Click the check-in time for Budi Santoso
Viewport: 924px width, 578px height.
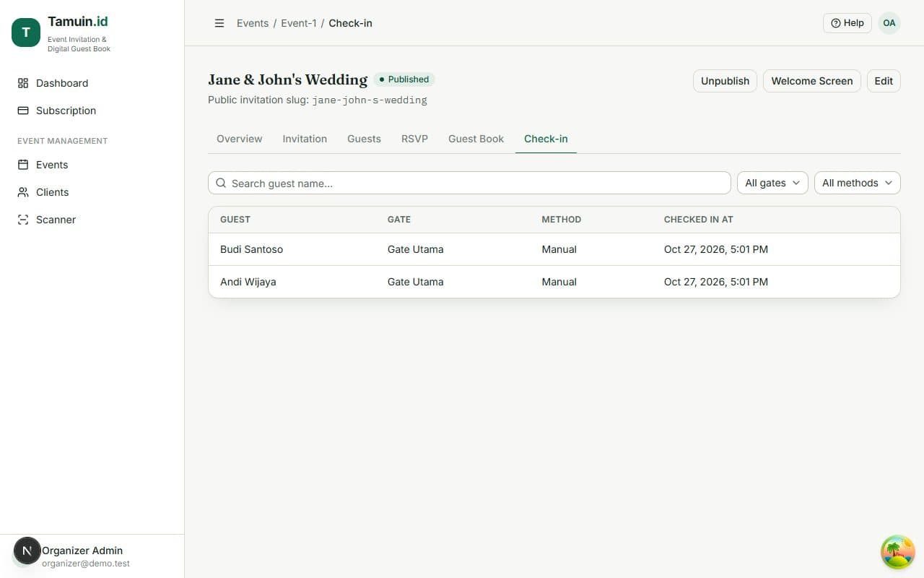pos(716,249)
